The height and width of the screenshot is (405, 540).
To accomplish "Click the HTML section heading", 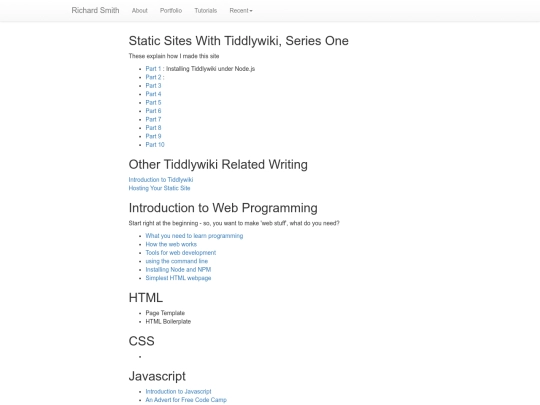I will [x=146, y=298].
